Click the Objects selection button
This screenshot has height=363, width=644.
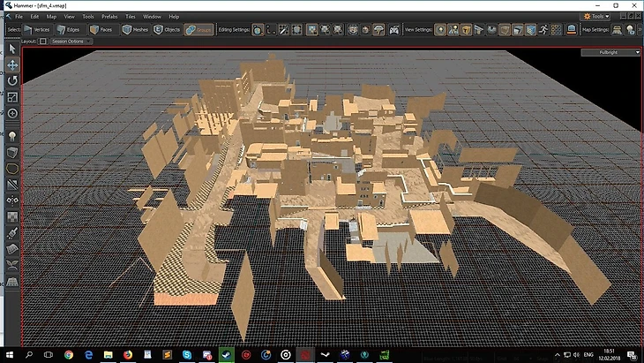coord(167,29)
